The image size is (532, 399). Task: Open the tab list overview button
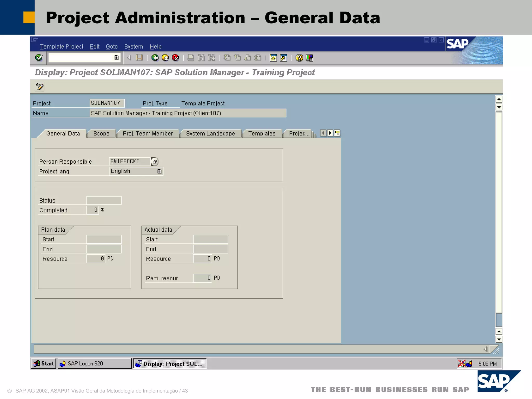(x=337, y=133)
